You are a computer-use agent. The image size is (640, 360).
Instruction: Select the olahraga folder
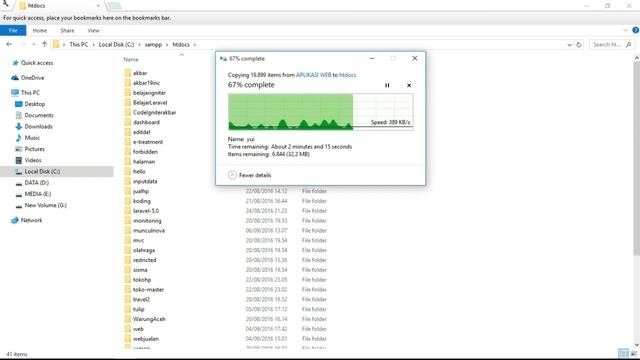(x=140, y=250)
